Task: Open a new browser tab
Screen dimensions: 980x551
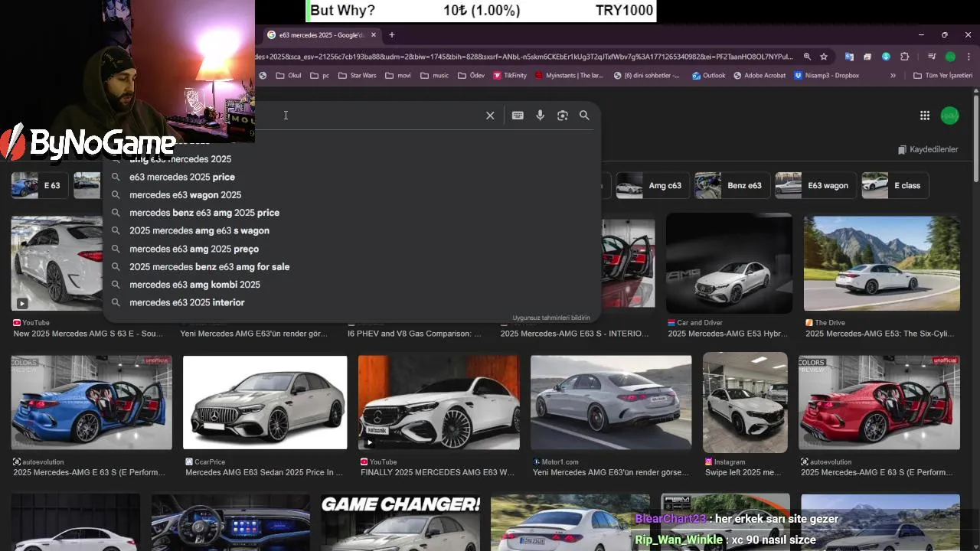Action: click(391, 34)
